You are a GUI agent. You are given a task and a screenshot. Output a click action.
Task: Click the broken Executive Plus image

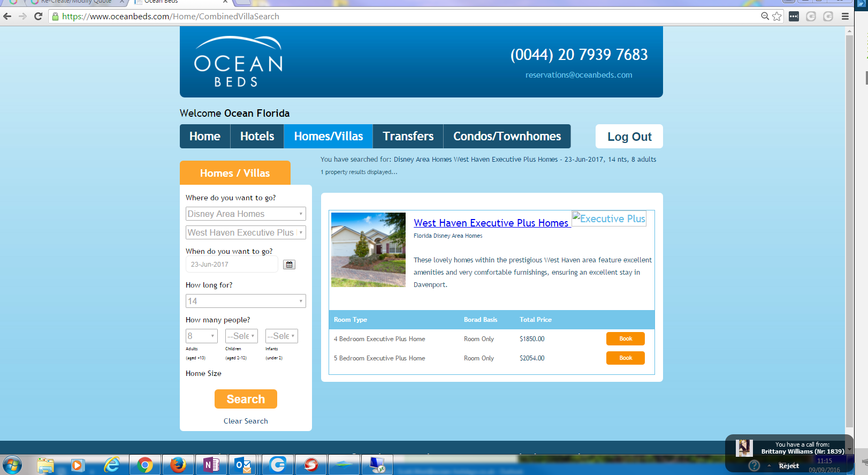[609, 218]
